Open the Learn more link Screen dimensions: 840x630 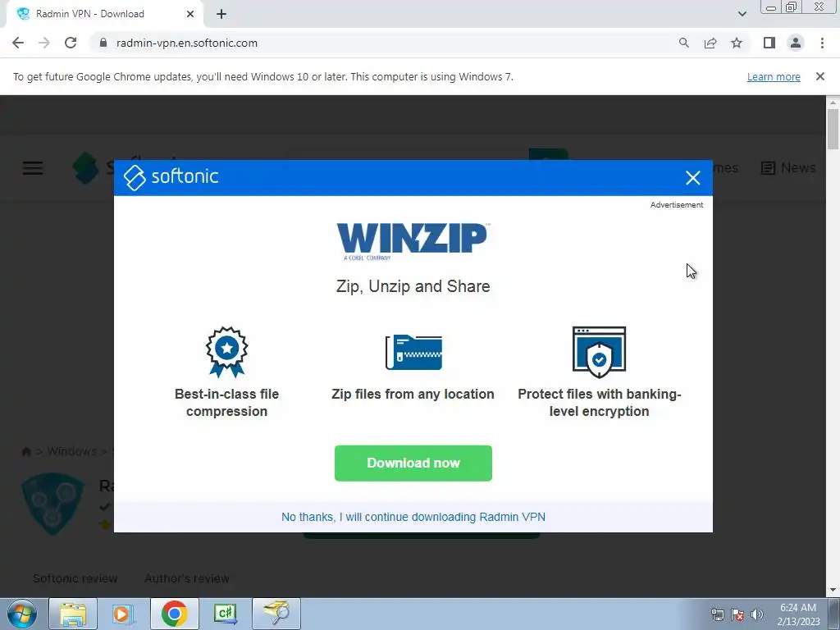(774, 76)
